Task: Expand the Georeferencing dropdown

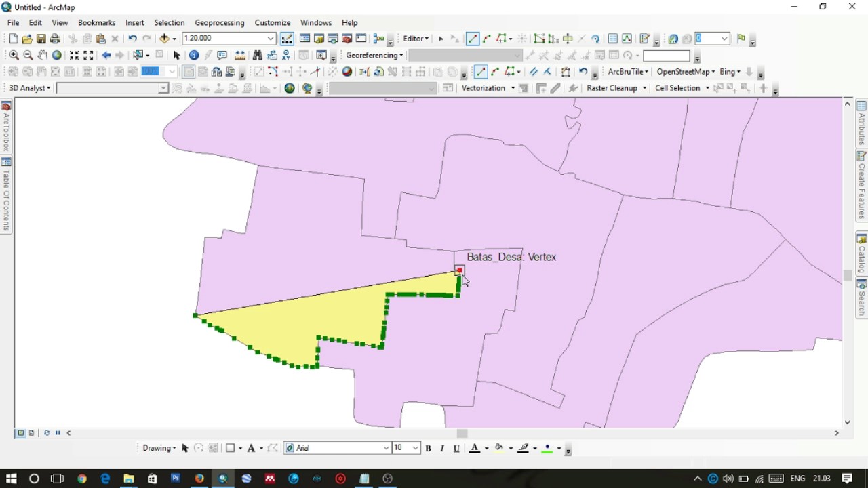Action: click(x=374, y=55)
